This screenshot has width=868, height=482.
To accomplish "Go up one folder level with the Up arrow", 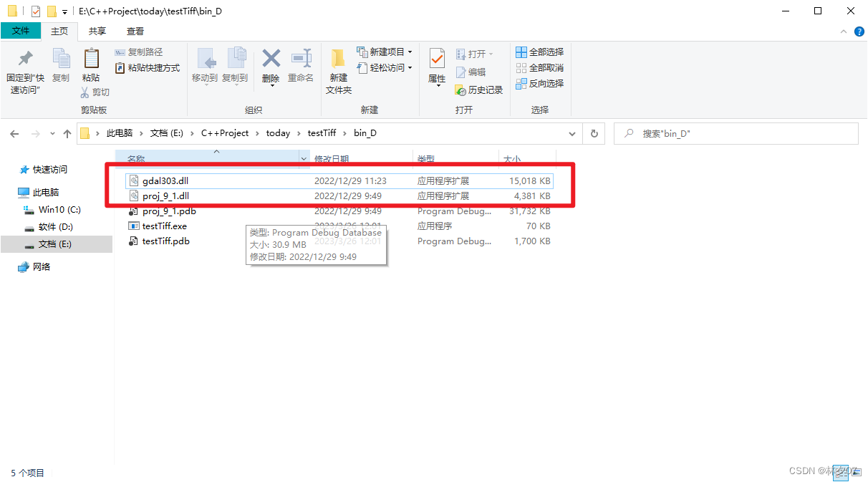I will pyautogui.click(x=67, y=134).
